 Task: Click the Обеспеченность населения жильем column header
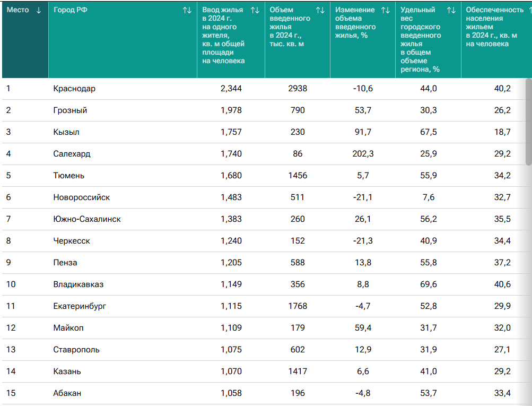pos(491,27)
